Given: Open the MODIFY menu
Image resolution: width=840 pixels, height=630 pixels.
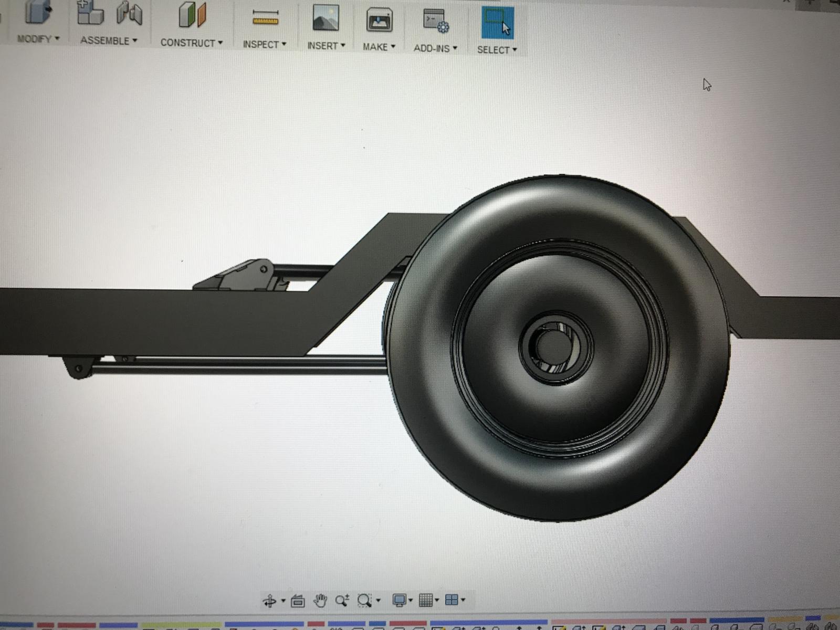Looking at the screenshot, I should coord(38,39).
